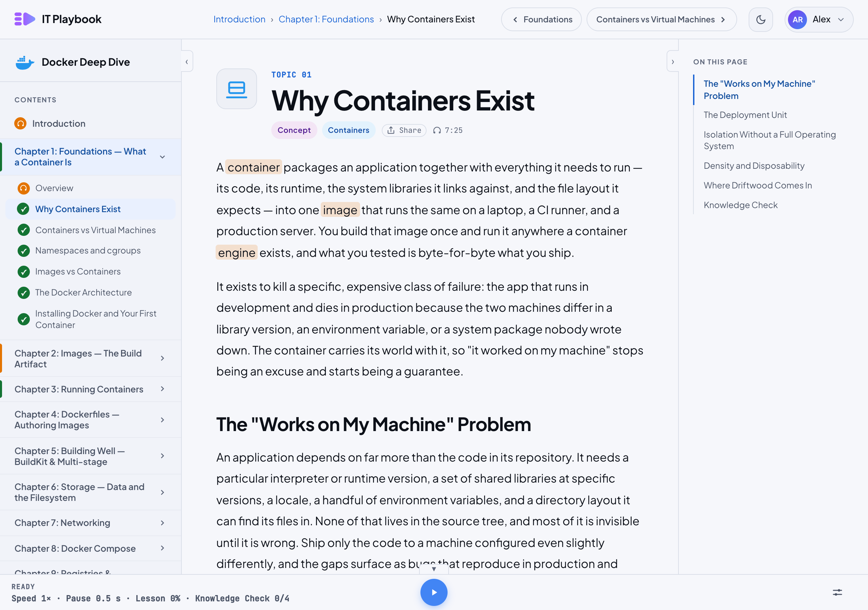
Task: Click the Concept tag
Action: pyautogui.click(x=294, y=130)
